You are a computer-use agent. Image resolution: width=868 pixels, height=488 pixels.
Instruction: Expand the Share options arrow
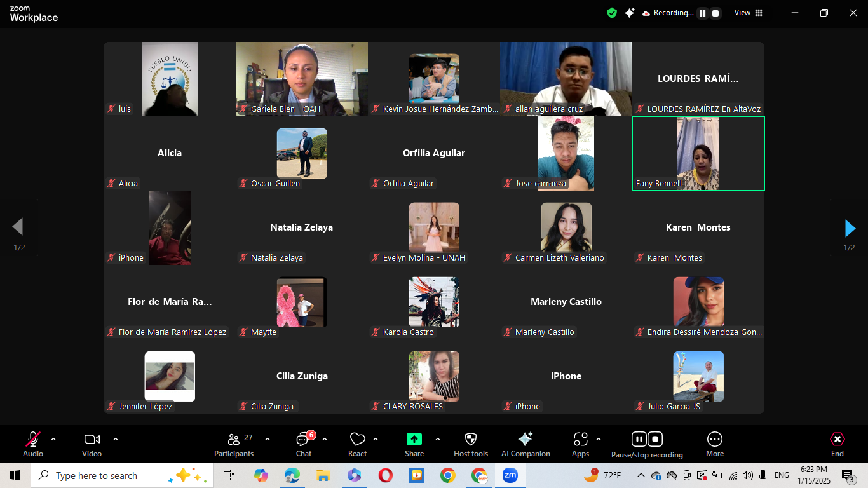437,439
